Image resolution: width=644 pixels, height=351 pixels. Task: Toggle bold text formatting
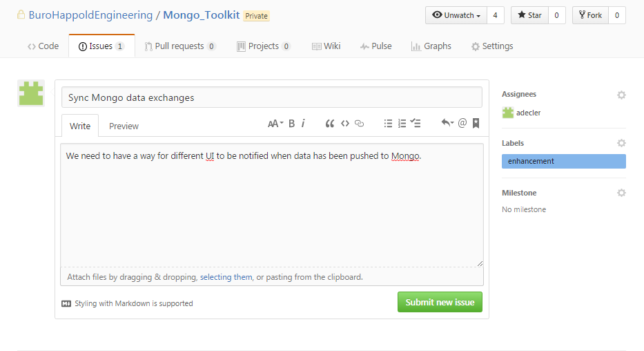291,123
